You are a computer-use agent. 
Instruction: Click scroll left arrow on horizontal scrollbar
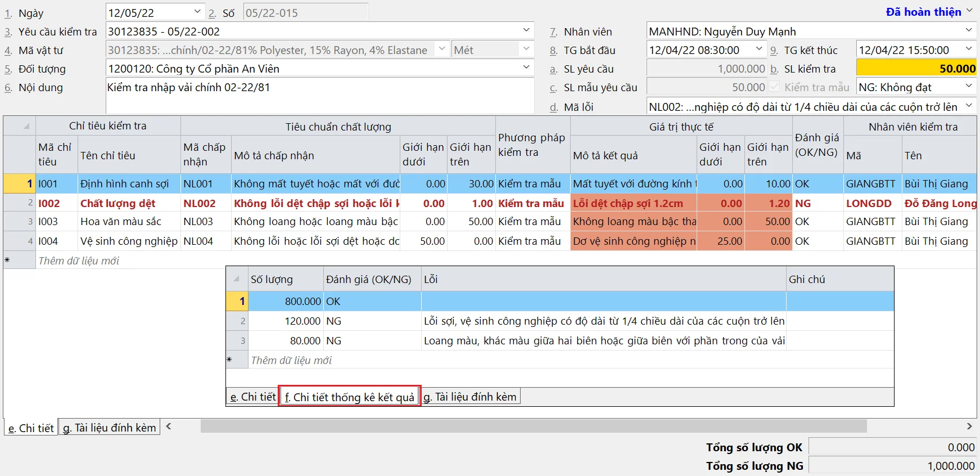169,426
